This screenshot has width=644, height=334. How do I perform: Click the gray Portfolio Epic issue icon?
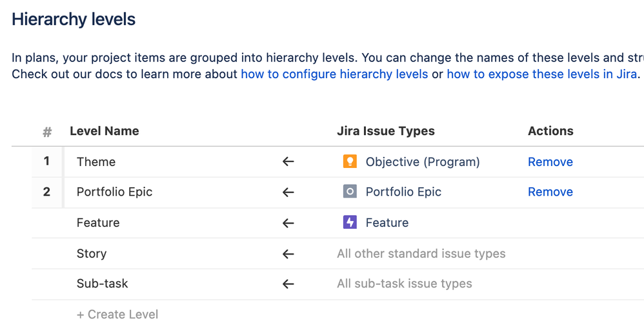349,192
